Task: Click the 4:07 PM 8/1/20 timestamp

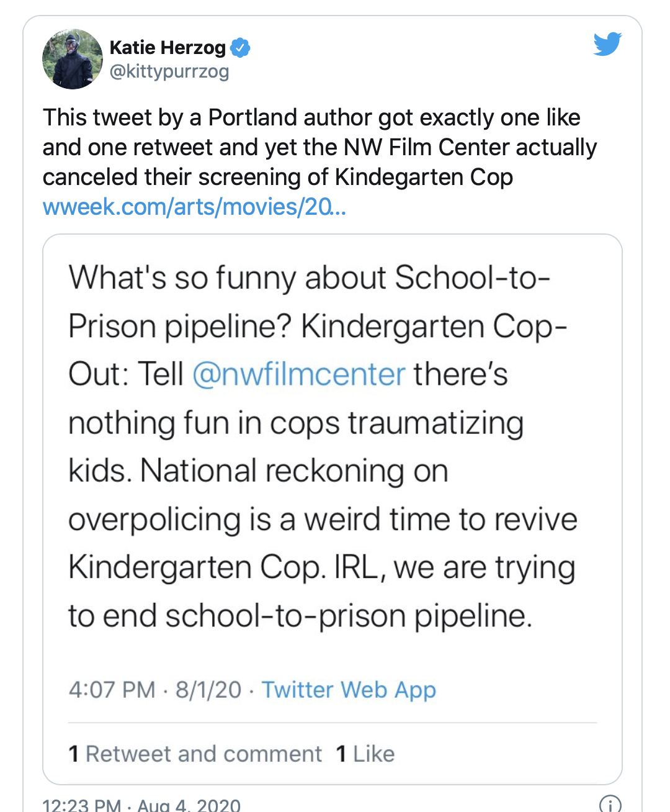Action: [x=155, y=690]
